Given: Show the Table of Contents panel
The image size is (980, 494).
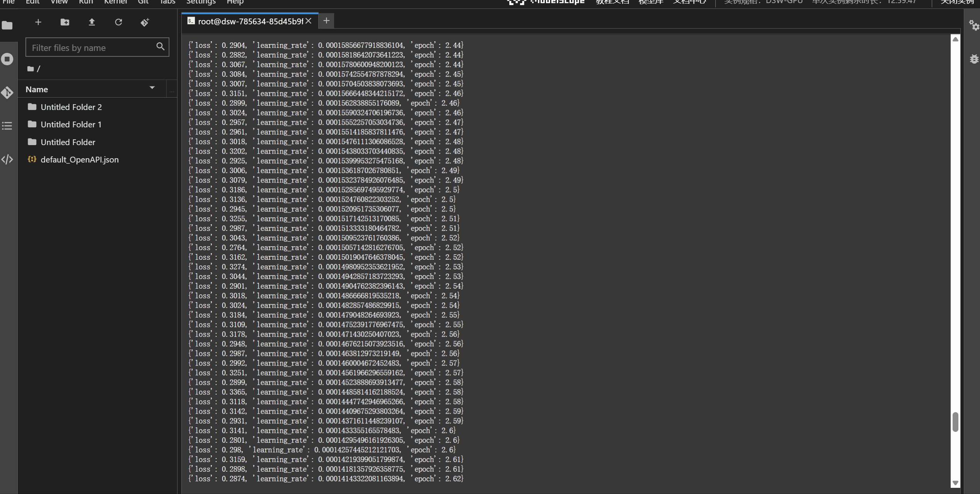Looking at the screenshot, I should tap(7, 126).
